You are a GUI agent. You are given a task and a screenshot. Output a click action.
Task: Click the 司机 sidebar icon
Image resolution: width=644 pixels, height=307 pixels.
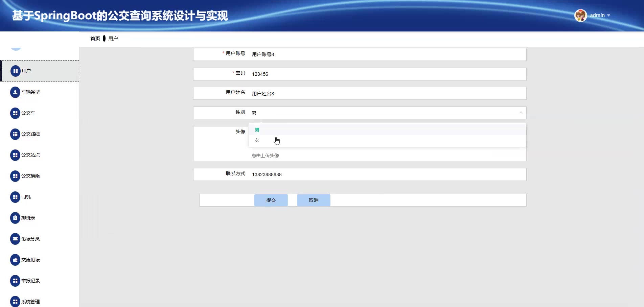point(15,197)
